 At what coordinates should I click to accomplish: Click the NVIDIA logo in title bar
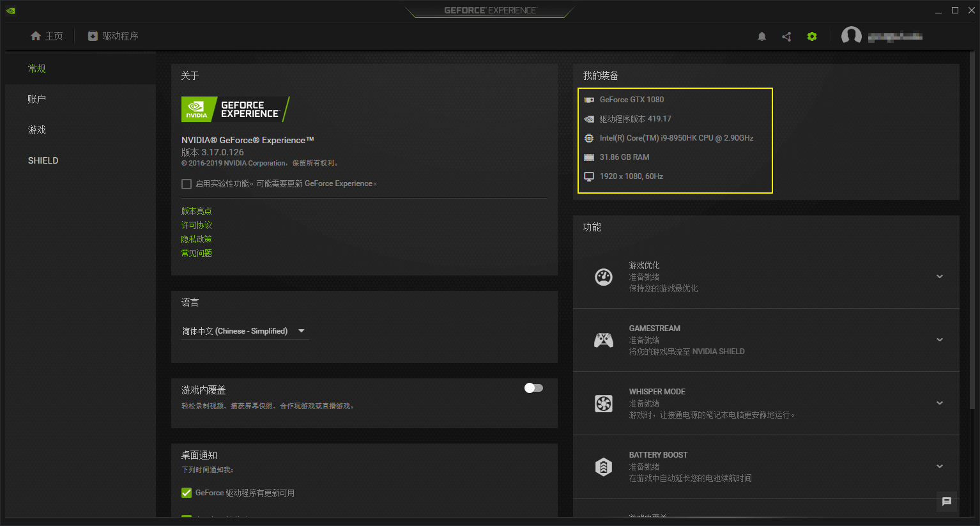coord(11,11)
